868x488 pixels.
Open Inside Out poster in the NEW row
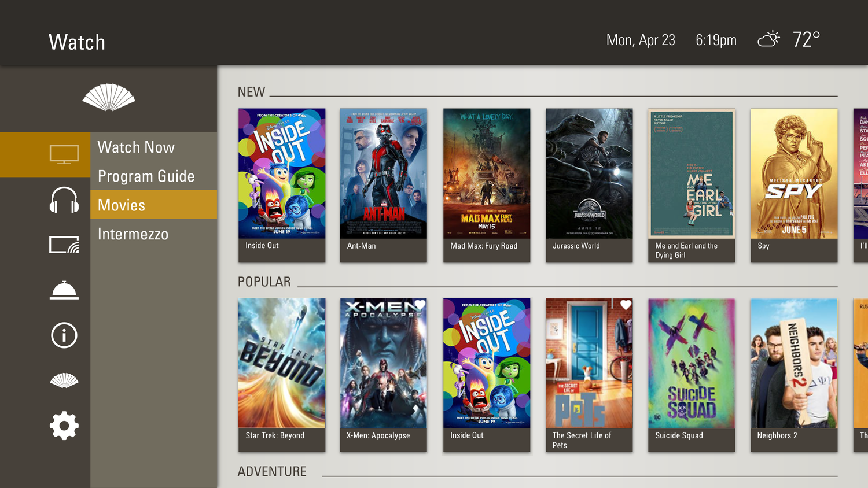pyautogui.click(x=282, y=173)
